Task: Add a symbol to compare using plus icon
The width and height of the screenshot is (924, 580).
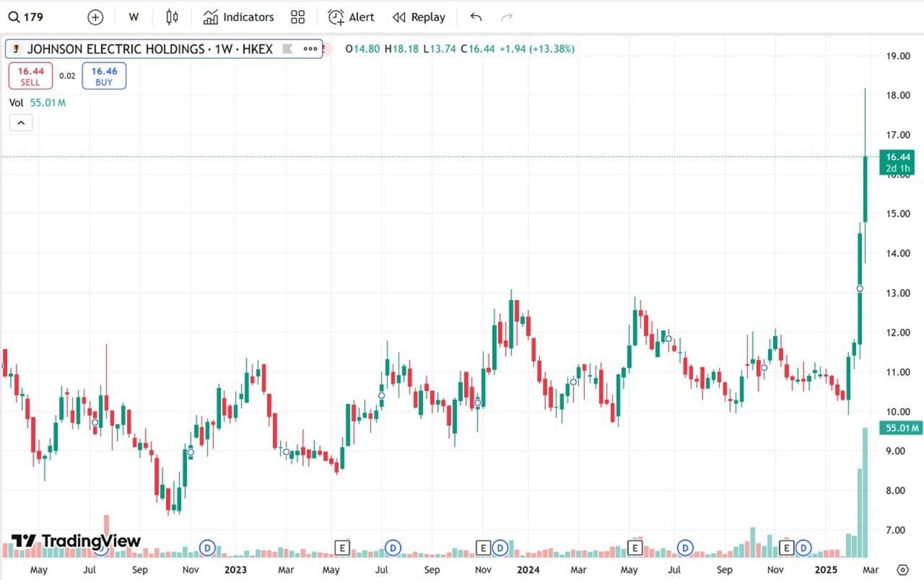Action: pyautogui.click(x=95, y=17)
